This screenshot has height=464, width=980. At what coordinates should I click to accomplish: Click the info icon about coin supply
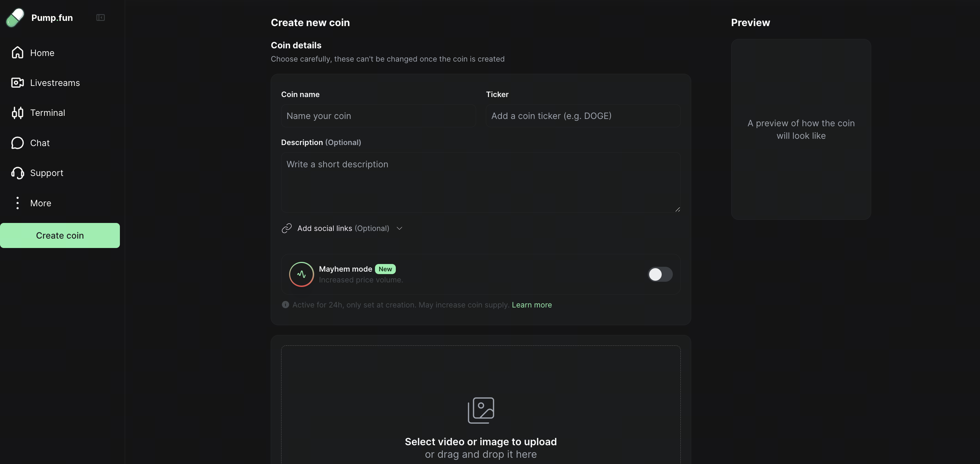285,304
